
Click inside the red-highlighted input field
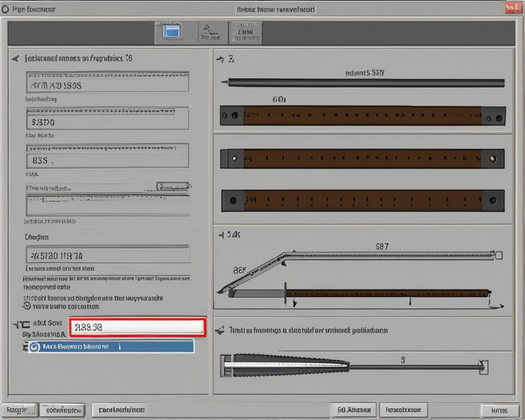coord(137,326)
